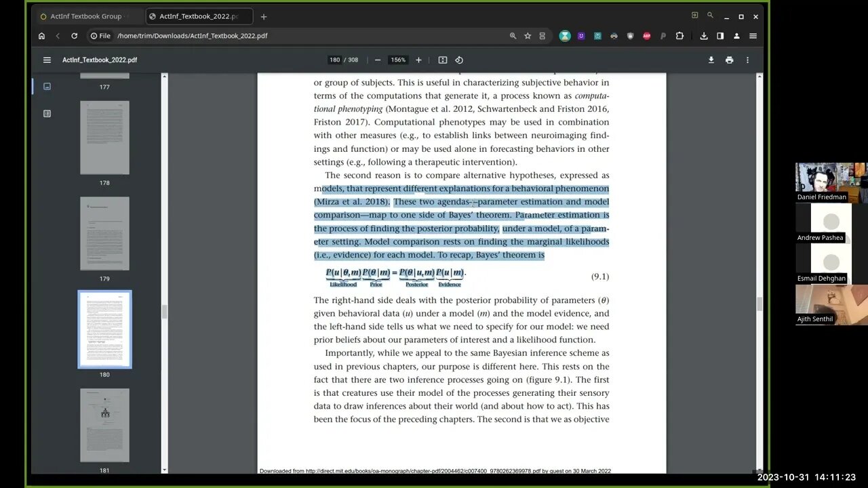Rotate the PDF counterclockwise
868x488 pixels.
(x=459, y=60)
